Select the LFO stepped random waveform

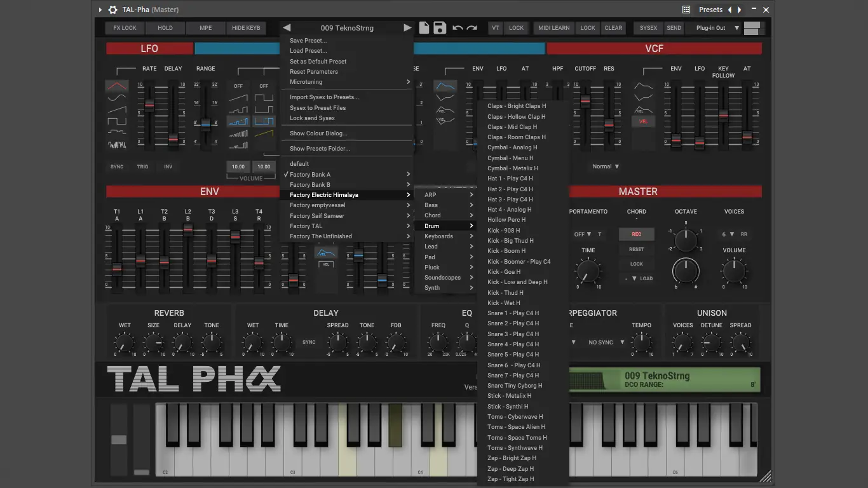click(x=117, y=132)
